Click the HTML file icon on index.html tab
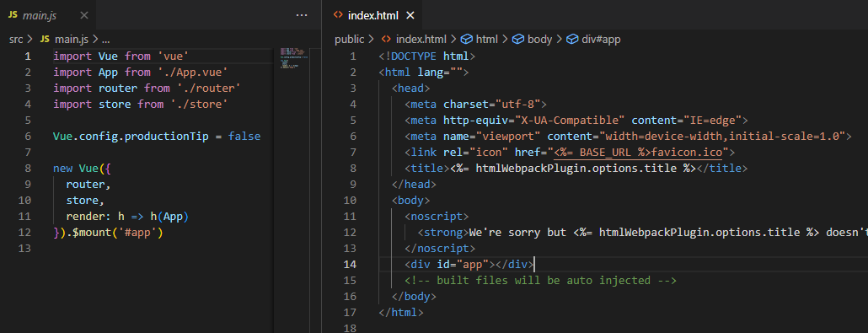This screenshot has height=333, width=868. [x=338, y=15]
